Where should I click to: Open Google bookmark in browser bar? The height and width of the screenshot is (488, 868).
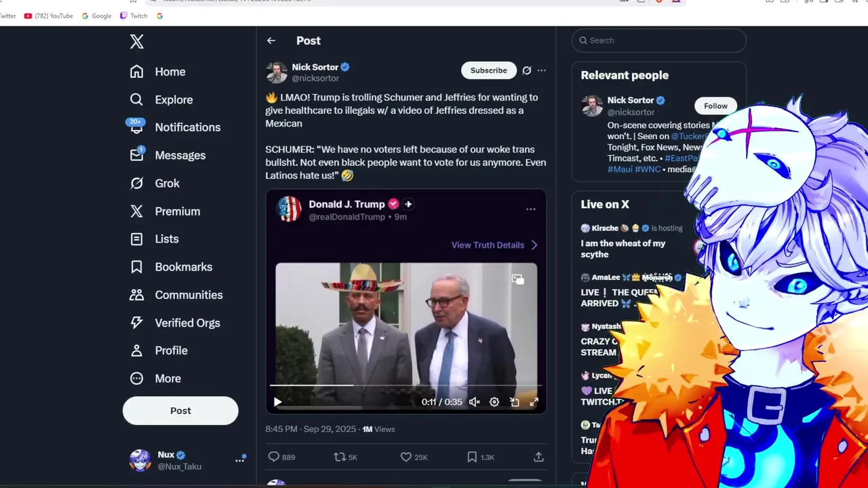tap(96, 16)
